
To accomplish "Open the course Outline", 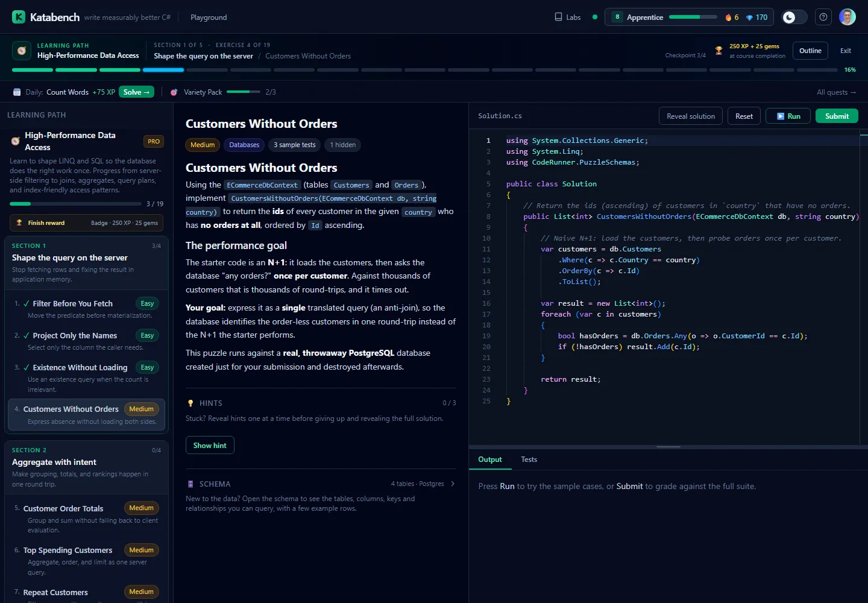I will [x=810, y=51].
